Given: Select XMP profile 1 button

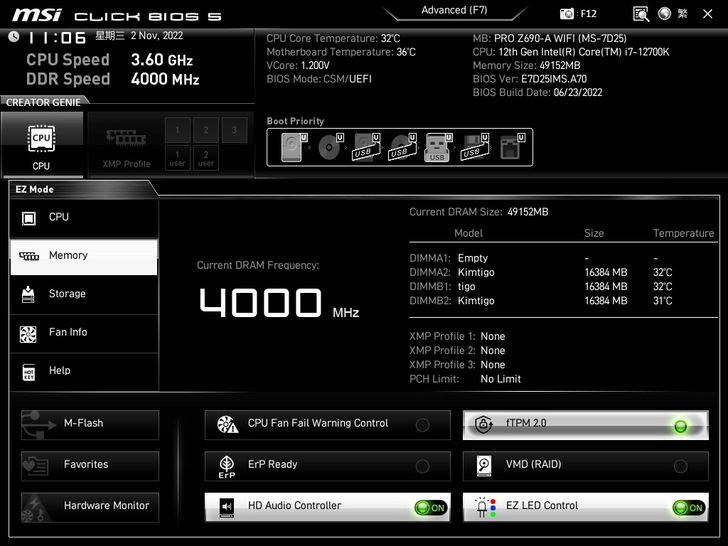Looking at the screenshot, I should (x=177, y=130).
